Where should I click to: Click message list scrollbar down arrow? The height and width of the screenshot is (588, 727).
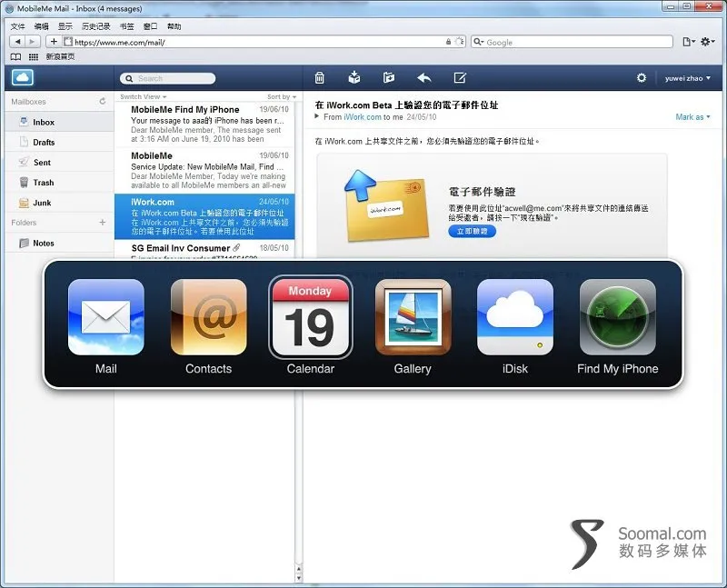299,578
